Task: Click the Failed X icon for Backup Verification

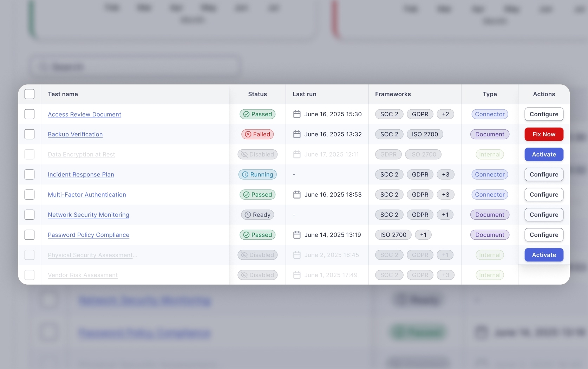Action: click(248, 134)
